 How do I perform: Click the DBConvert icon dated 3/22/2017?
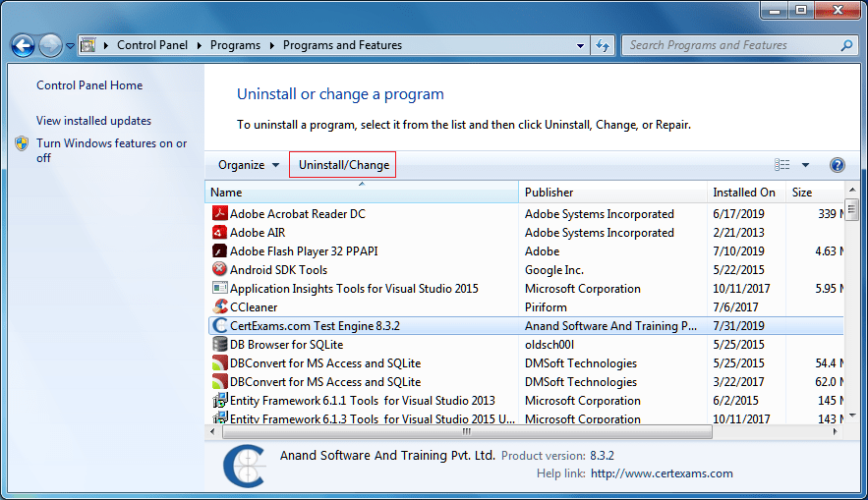(x=220, y=382)
